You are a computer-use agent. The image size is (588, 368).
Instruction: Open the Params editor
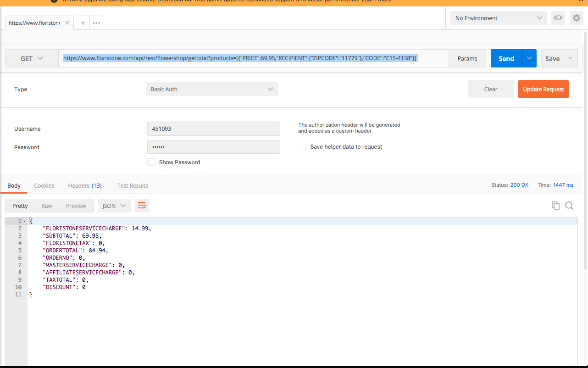click(467, 58)
